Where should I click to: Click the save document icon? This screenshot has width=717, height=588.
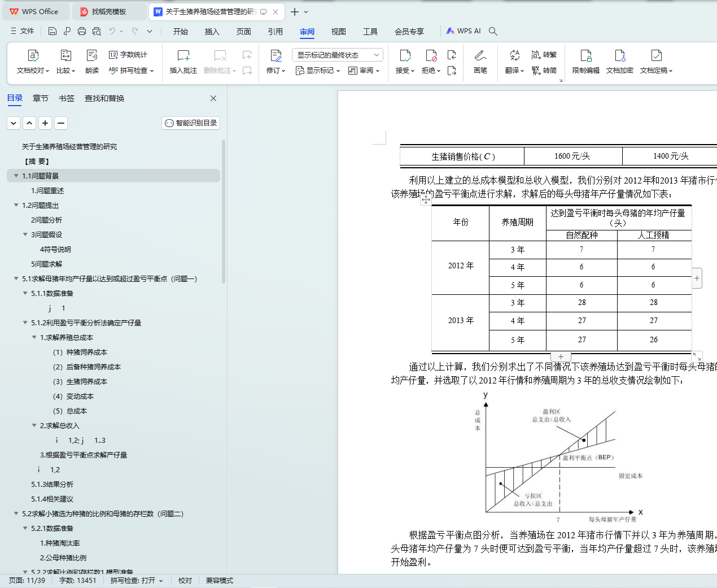point(53,31)
